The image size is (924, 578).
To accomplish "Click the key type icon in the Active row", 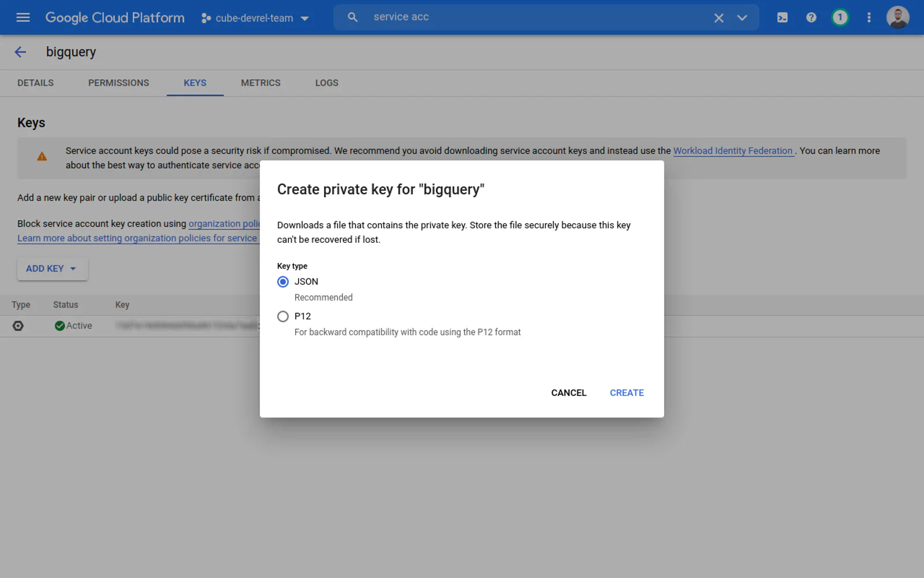I will click(x=18, y=326).
